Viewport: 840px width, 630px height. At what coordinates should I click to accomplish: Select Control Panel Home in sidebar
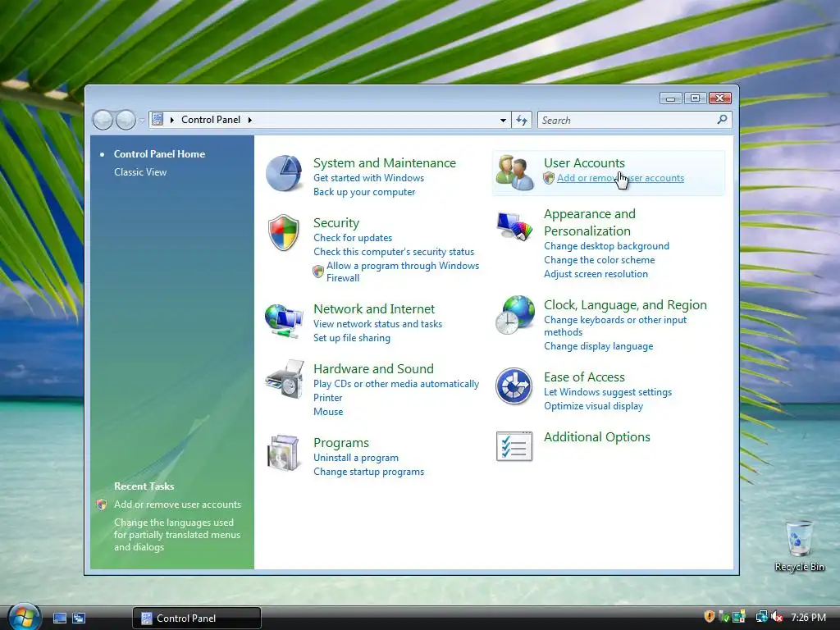pyautogui.click(x=159, y=153)
